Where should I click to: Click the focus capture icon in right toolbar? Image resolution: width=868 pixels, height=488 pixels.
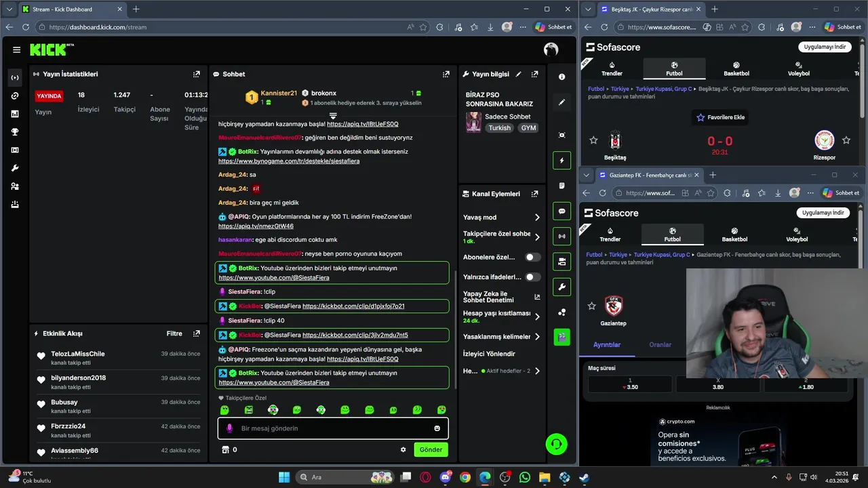click(x=561, y=135)
